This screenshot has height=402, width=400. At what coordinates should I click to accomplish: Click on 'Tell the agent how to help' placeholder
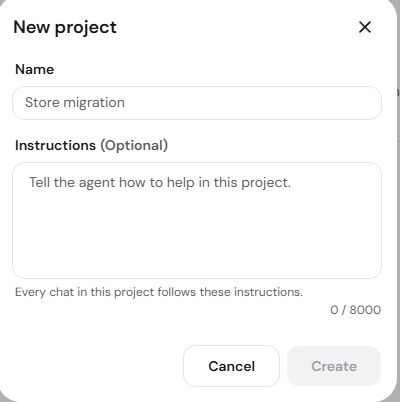[x=160, y=183]
